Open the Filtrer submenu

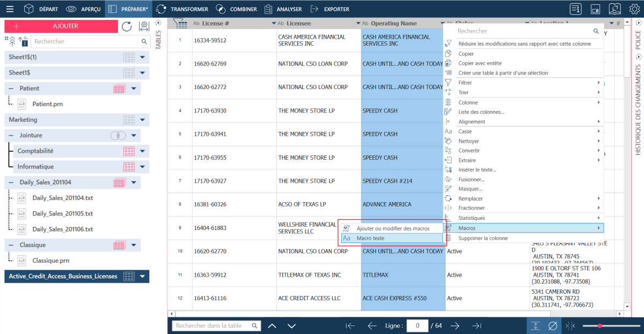point(524,83)
